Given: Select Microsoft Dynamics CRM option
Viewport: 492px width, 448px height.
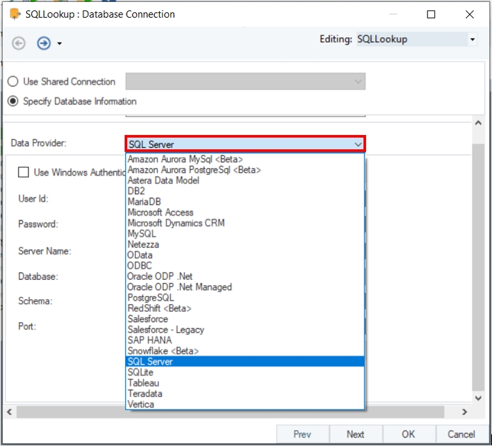Looking at the screenshot, I should pos(245,223).
